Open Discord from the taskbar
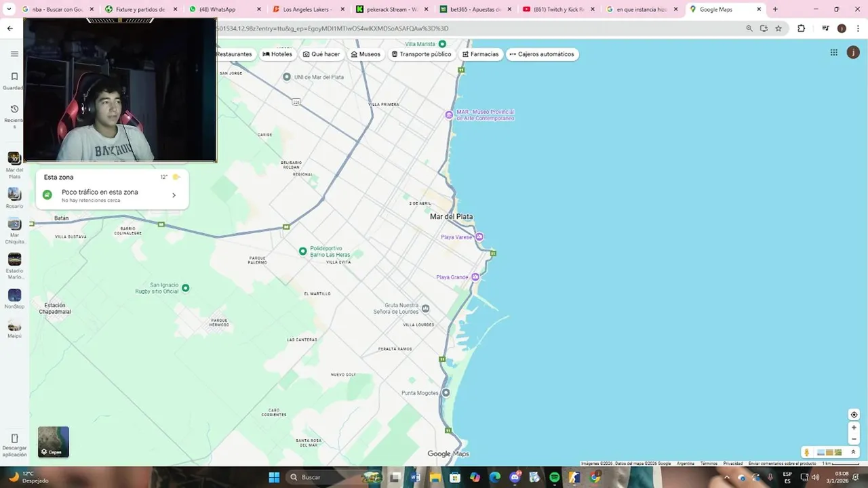This screenshot has height=488, width=868. 515,477
